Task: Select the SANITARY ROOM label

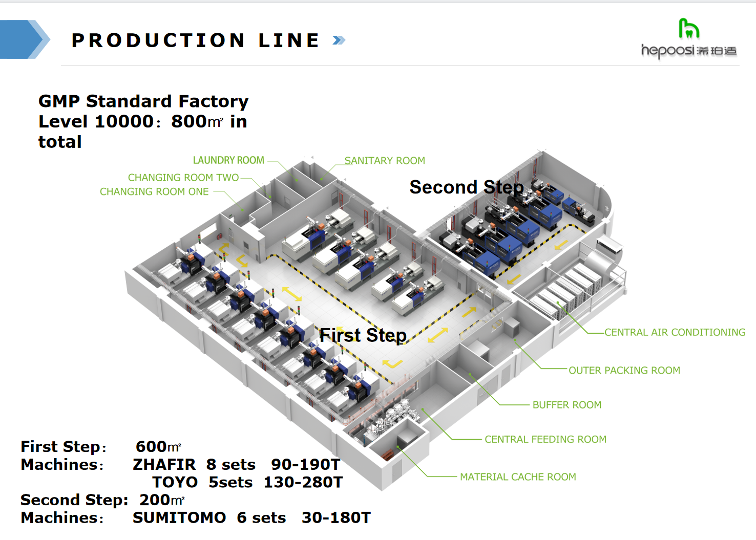Action: [x=385, y=161]
